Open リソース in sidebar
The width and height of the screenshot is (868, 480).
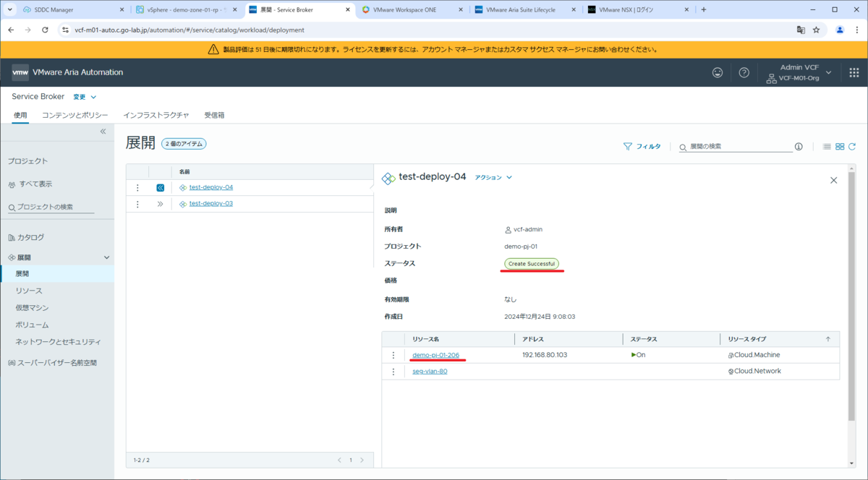(x=29, y=291)
